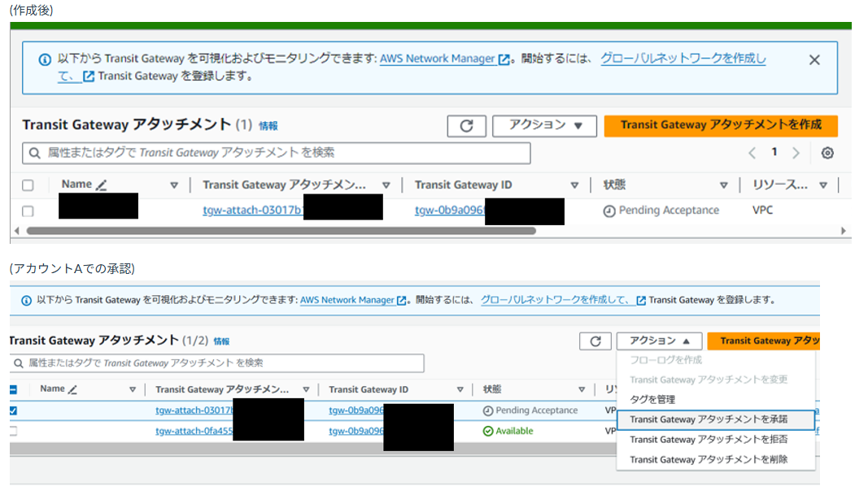Go to next page using right chevron
The width and height of the screenshot is (868, 495).
(x=796, y=153)
